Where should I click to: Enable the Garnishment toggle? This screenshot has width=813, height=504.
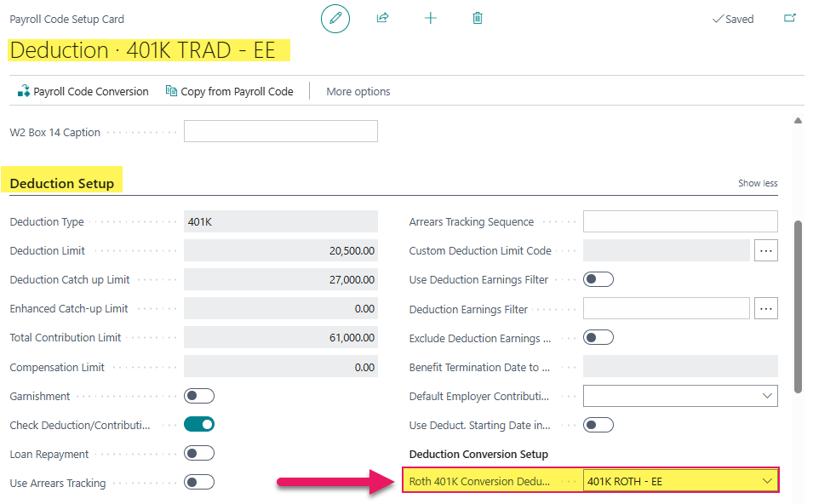tap(199, 396)
